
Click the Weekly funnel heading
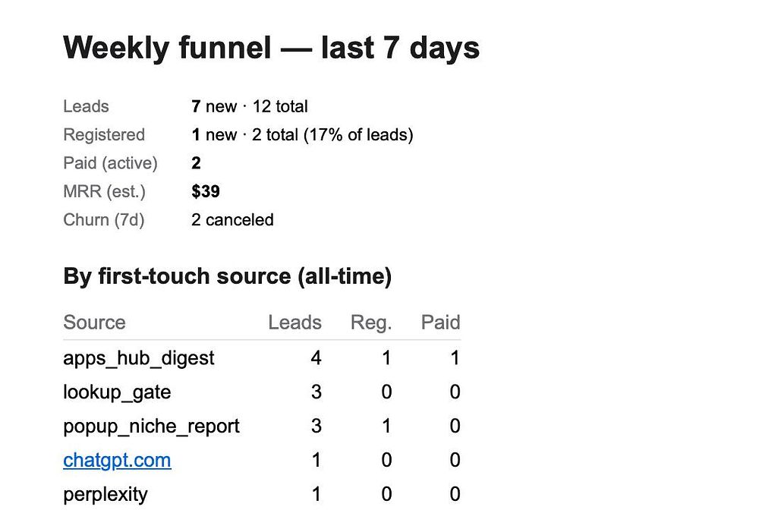tap(271, 48)
